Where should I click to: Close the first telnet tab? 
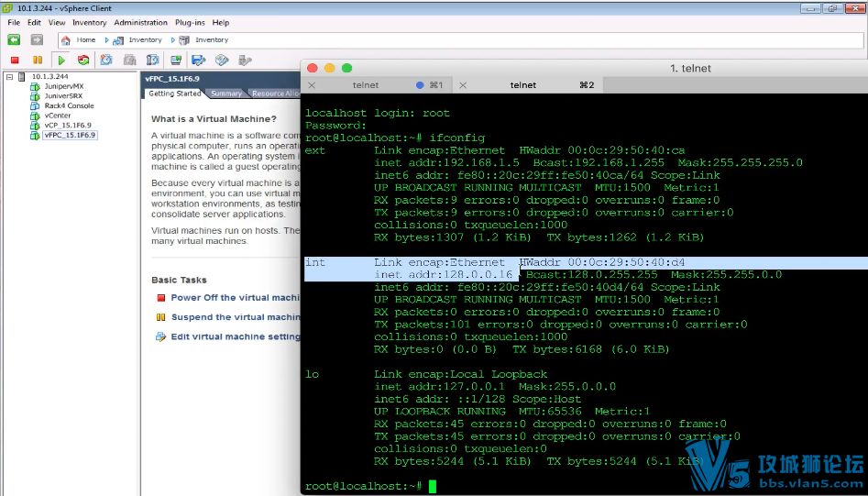312,85
